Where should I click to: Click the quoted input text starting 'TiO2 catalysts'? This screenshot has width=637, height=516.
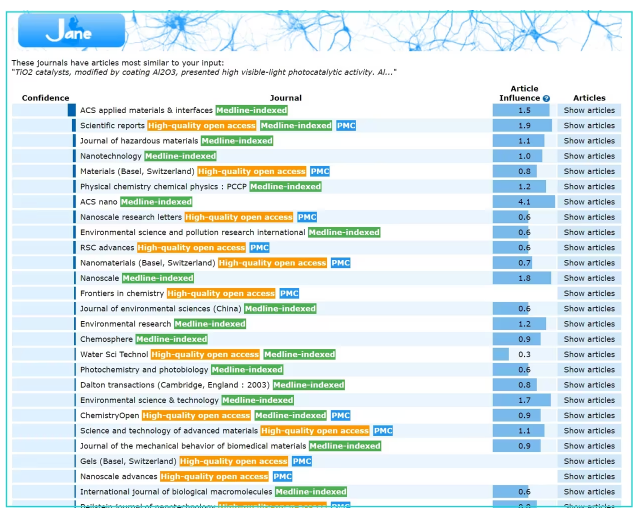[204, 72]
